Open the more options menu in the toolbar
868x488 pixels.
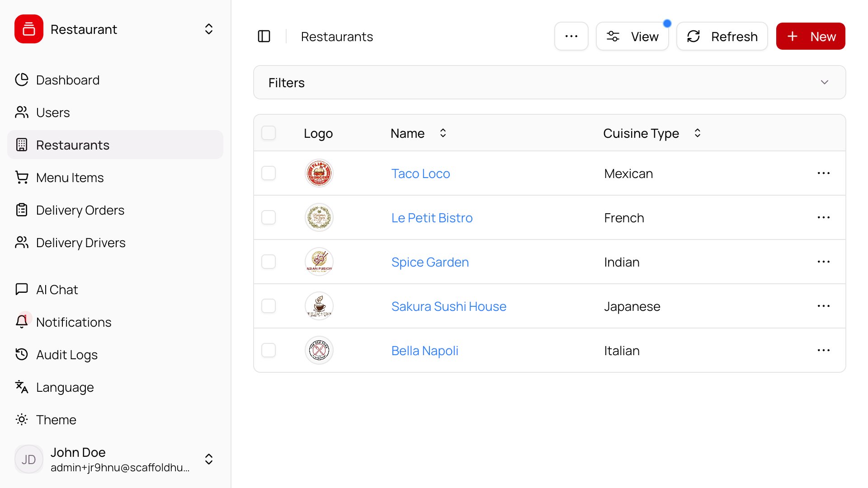pyautogui.click(x=571, y=36)
